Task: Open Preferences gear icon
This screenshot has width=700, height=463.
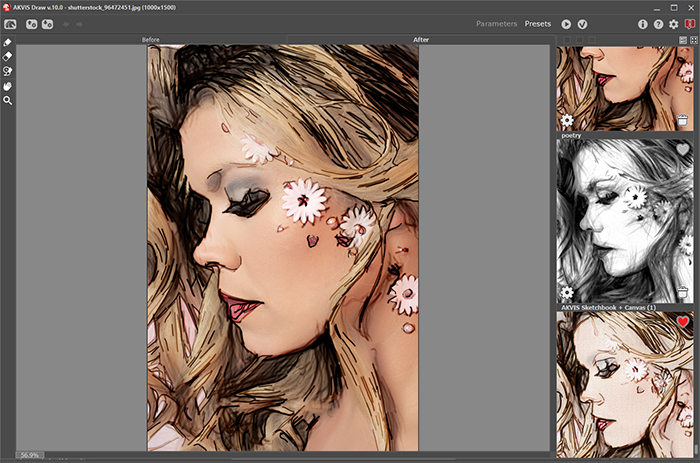Action: (x=673, y=23)
